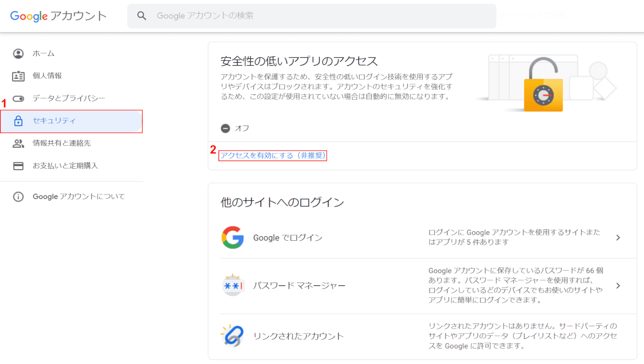Click text about 5 件 of apps
Image resolution: width=644 pixels, height=364 pixels.
point(514,237)
